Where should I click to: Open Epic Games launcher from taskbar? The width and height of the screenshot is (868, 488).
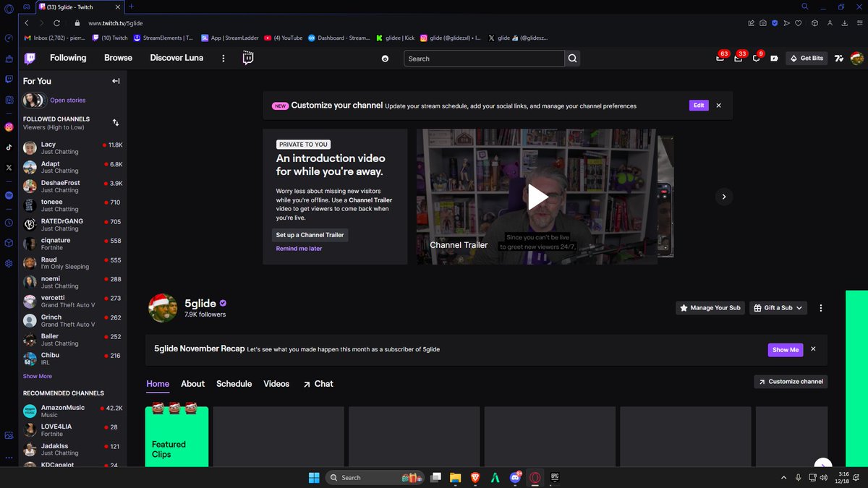click(x=556, y=477)
